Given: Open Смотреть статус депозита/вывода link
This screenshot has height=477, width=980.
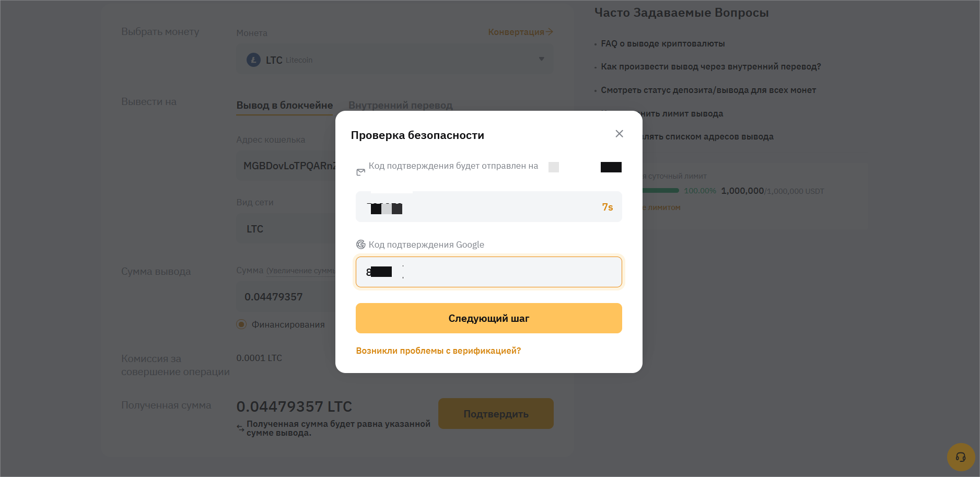Looking at the screenshot, I should (708, 90).
